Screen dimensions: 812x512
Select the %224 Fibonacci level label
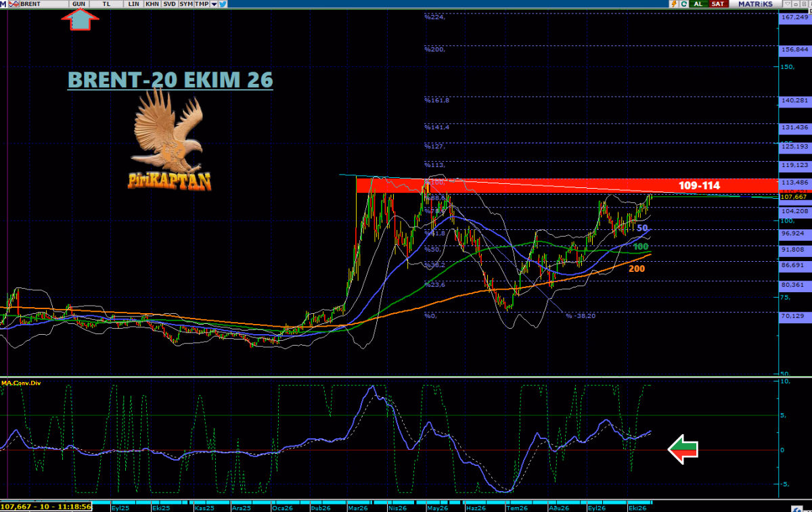(434, 17)
